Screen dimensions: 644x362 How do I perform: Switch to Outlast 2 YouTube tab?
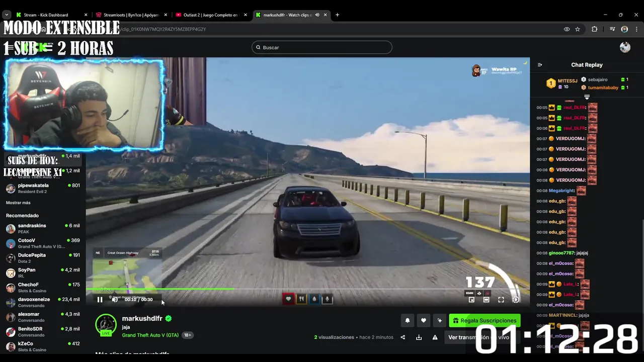click(x=211, y=15)
